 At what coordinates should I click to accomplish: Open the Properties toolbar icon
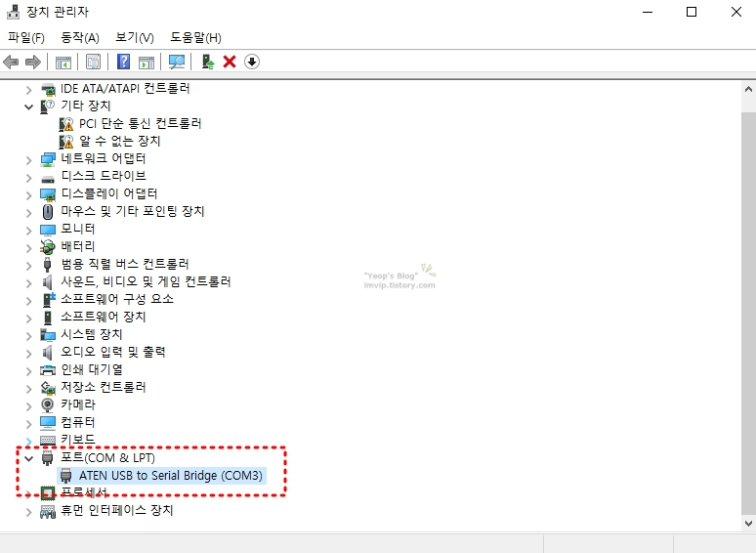click(x=93, y=62)
